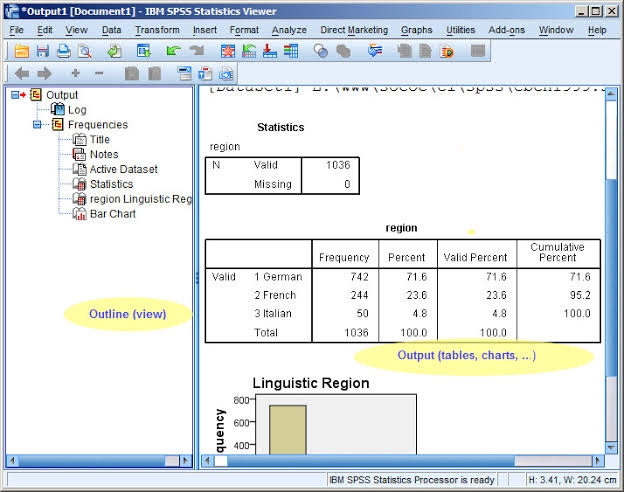Select Output root in outline
Image resolution: width=624 pixels, height=492 pixels.
click(62, 95)
